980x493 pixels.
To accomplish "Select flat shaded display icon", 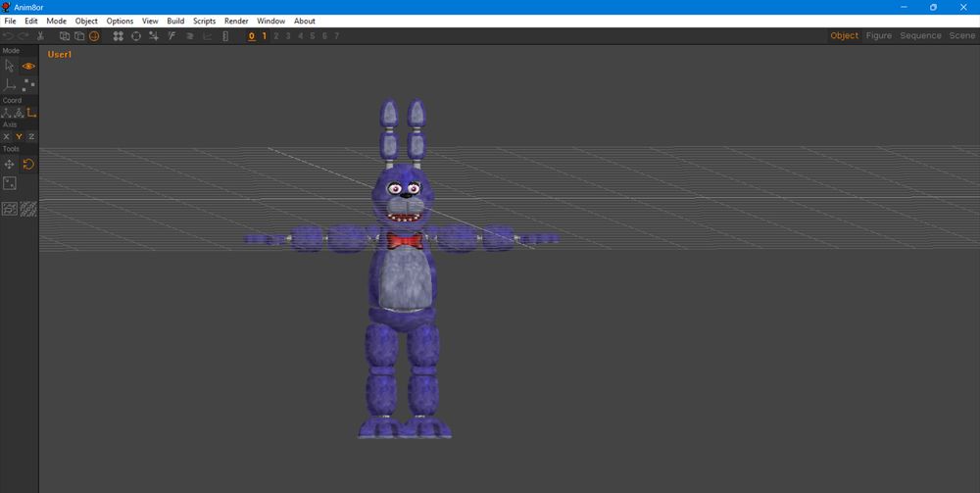I will click(79, 36).
